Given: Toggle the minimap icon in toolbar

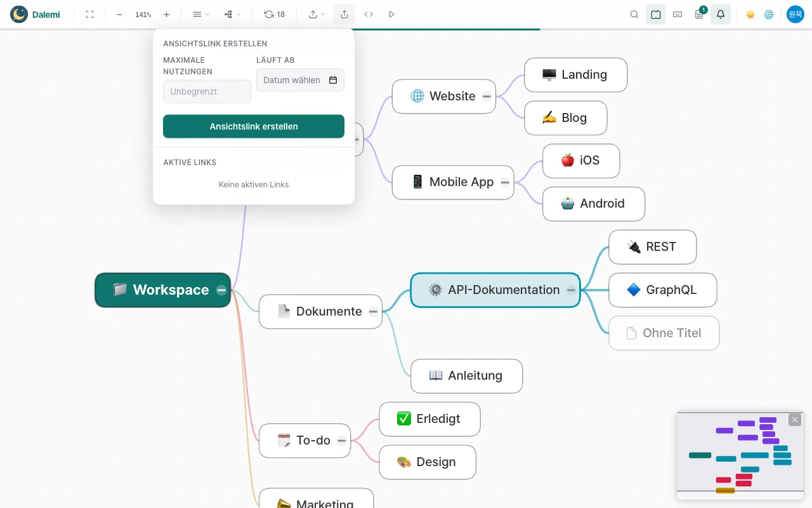Looking at the screenshot, I should (x=656, y=14).
